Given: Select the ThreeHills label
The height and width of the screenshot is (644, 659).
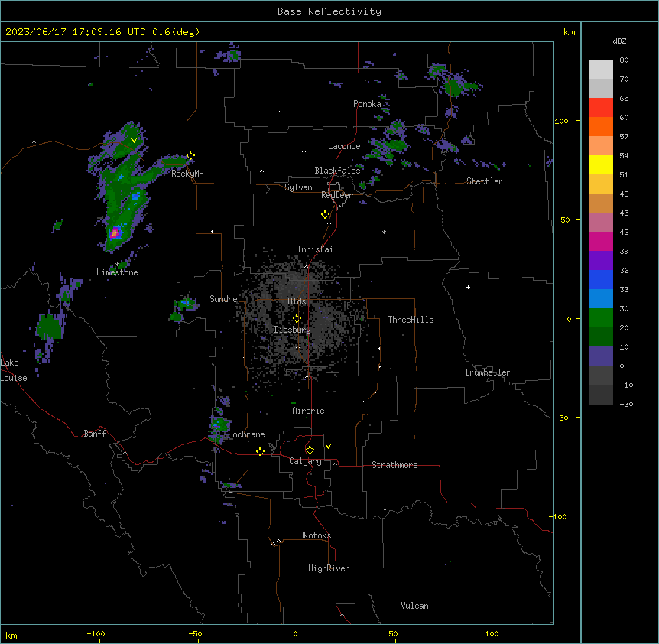Looking at the screenshot, I should [x=411, y=320].
